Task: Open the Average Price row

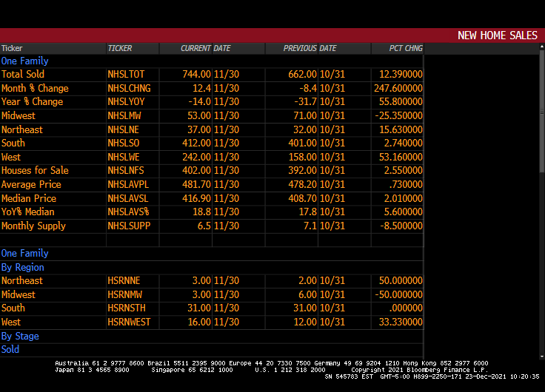Action: (31, 185)
